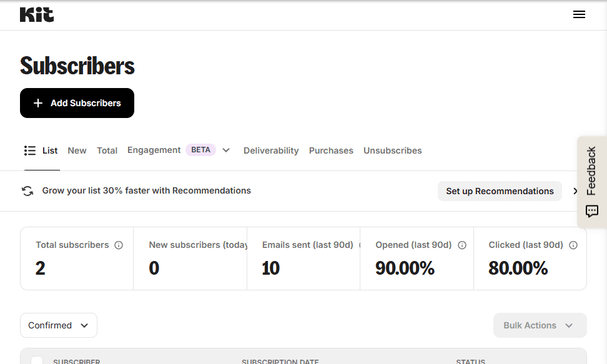Click the list bullet icon beside List

click(30, 150)
